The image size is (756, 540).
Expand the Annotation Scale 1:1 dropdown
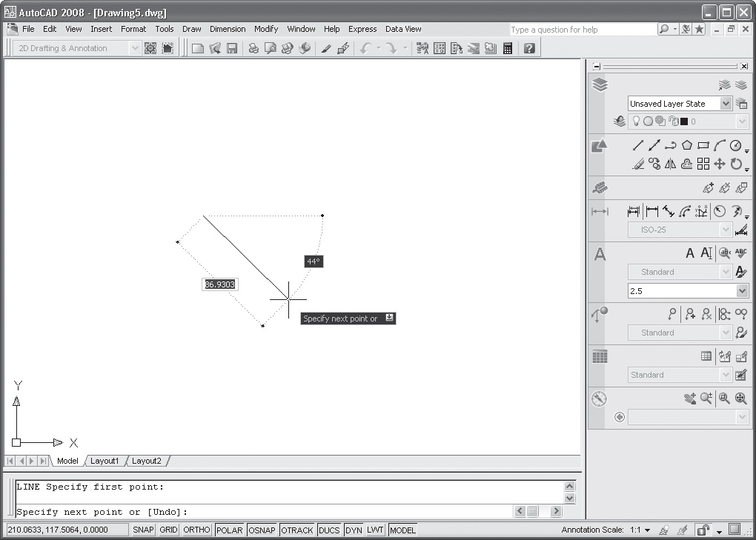tap(648, 530)
